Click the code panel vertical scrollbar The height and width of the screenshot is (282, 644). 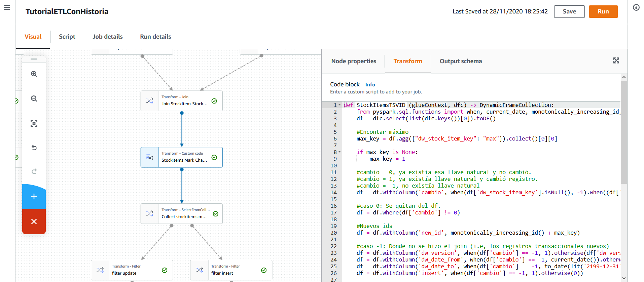(624, 133)
